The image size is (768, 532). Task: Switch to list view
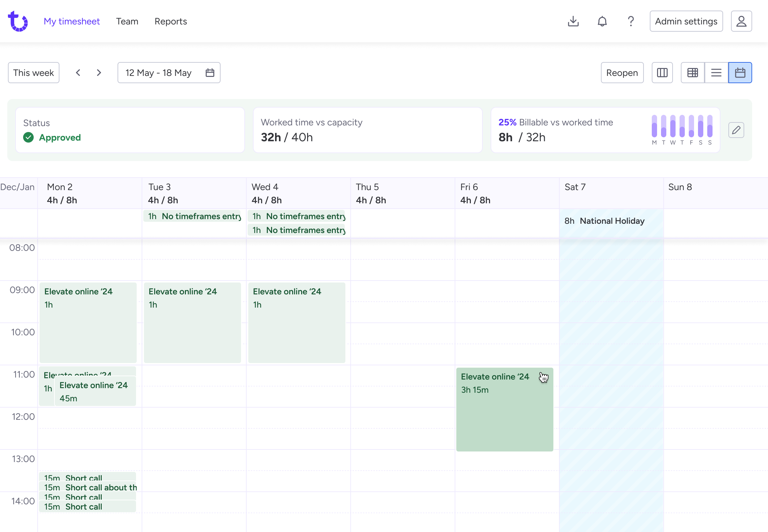[x=716, y=73]
